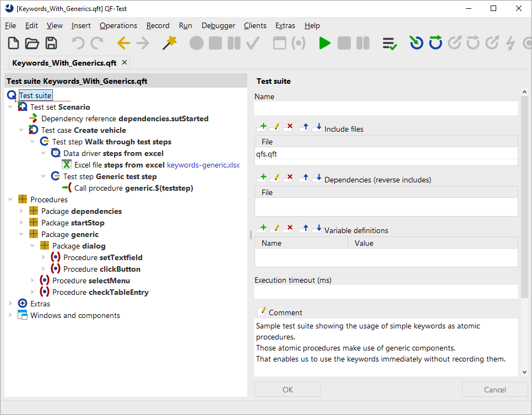Edit the selected Include files entry

tap(275, 127)
